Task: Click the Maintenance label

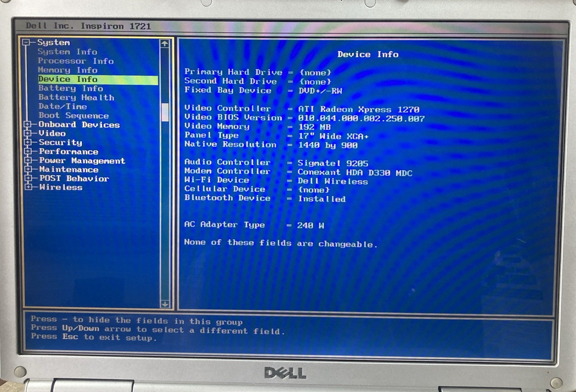Action: click(69, 170)
